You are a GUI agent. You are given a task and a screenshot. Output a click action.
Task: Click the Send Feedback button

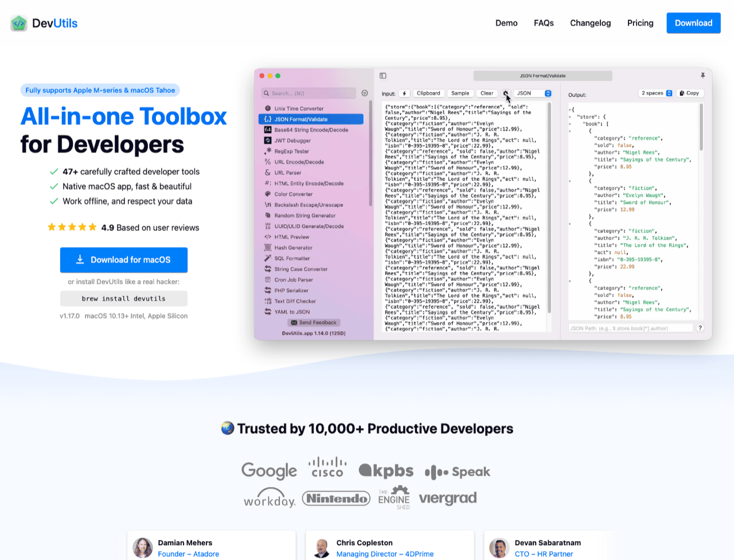pyautogui.click(x=314, y=323)
